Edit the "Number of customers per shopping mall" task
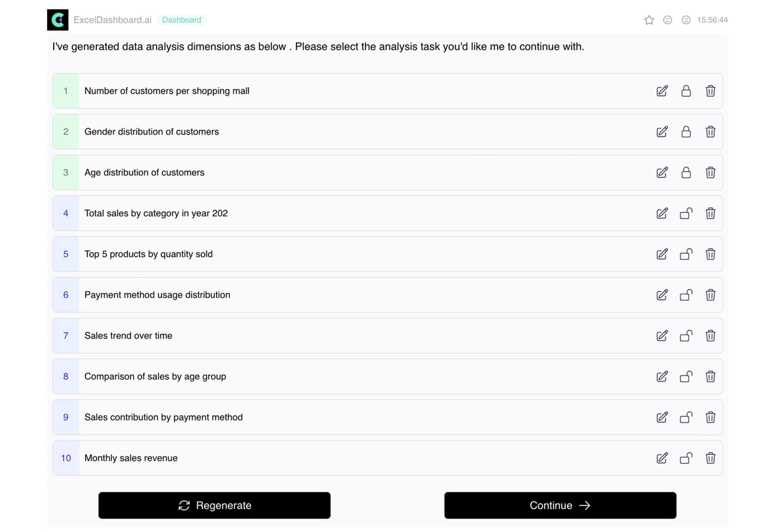 (662, 91)
